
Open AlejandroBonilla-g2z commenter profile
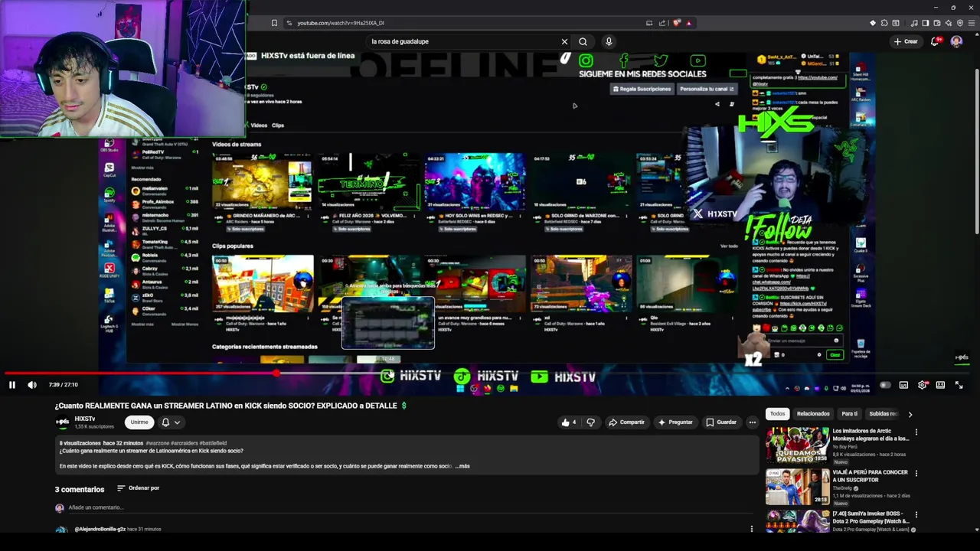coord(100,529)
